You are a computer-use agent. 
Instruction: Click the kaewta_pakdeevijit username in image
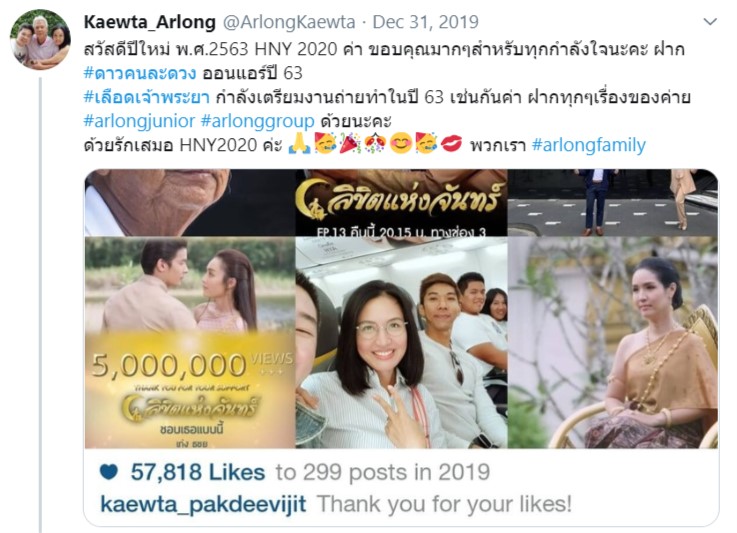tap(203, 504)
